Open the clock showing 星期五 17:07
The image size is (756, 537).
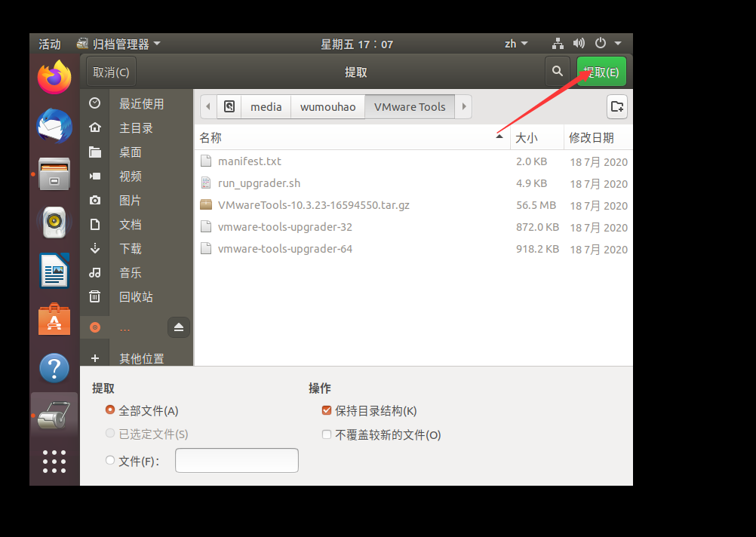(357, 44)
